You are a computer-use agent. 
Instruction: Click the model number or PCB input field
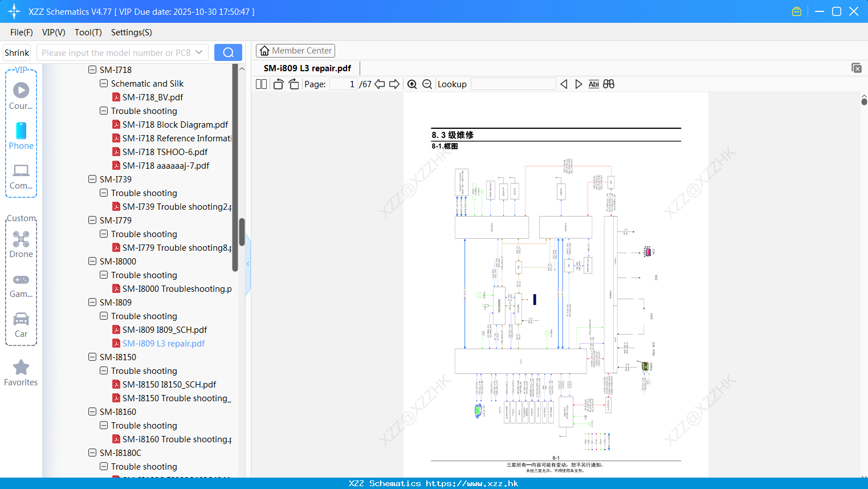click(x=116, y=52)
